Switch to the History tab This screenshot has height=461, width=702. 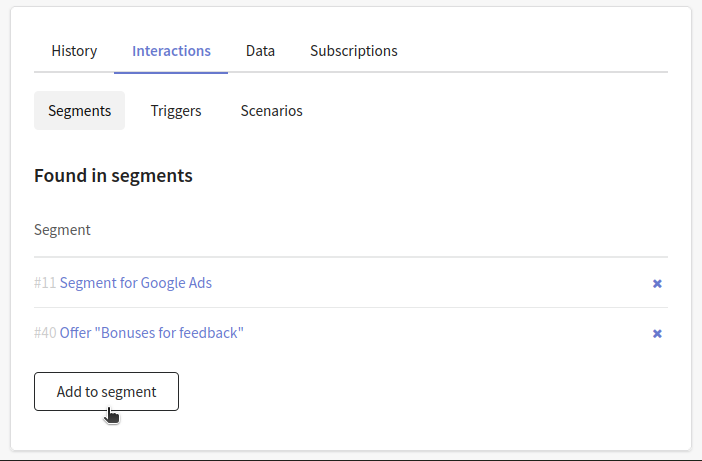[74, 51]
